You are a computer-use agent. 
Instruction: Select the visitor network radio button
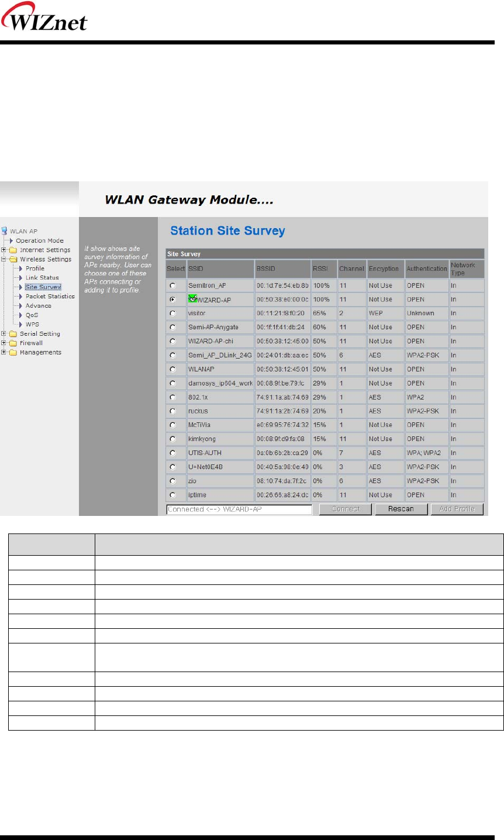coord(172,313)
